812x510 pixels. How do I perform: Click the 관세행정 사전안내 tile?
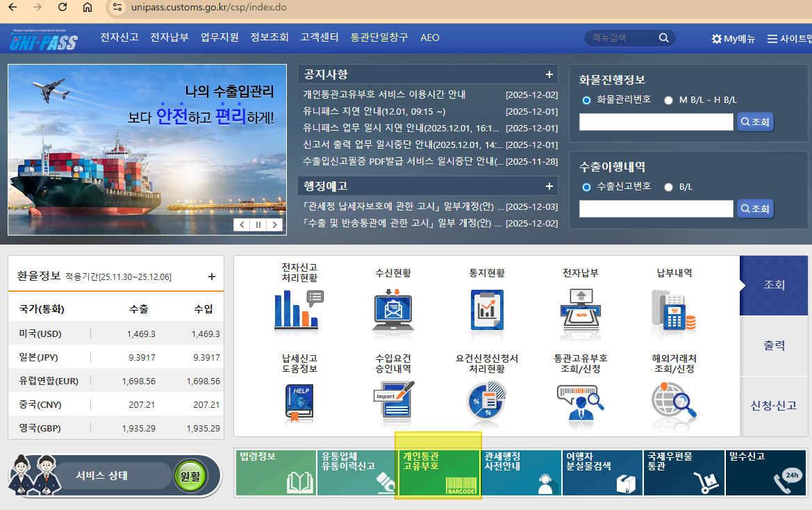click(520, 472)
